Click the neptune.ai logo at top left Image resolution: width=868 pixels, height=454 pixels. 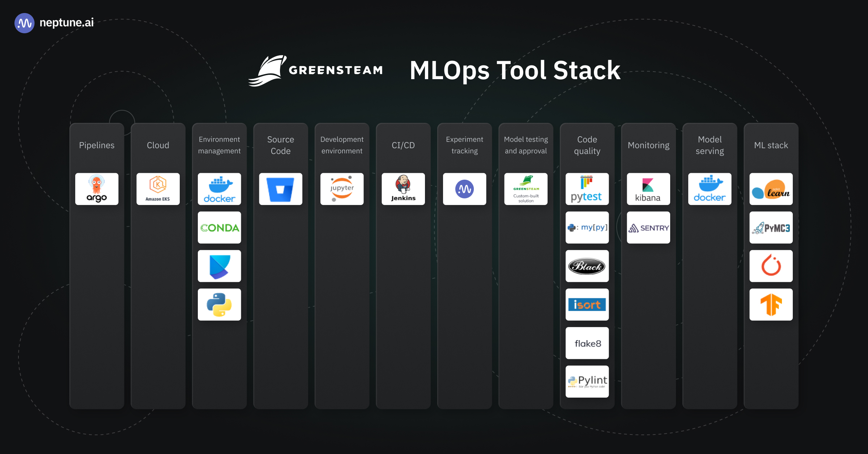click(54, 23)
